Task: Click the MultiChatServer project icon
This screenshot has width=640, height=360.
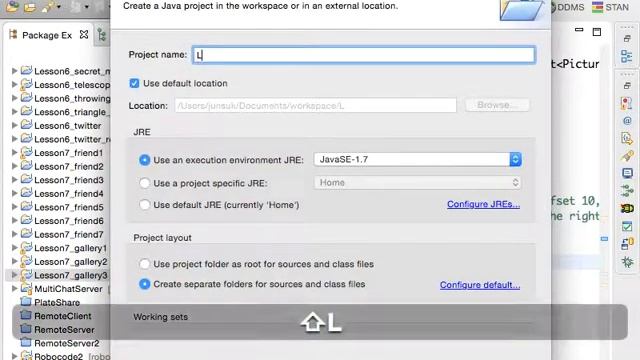Action: (26, 288)
